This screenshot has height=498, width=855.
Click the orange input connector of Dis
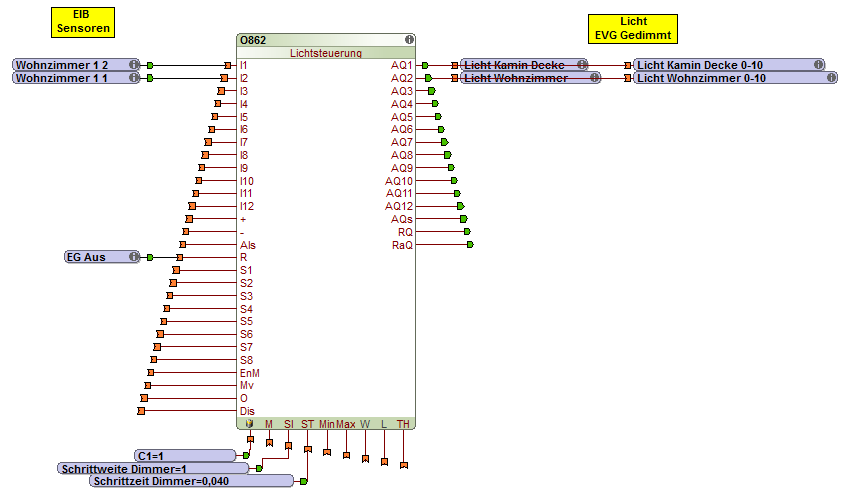tap(142, 410)
